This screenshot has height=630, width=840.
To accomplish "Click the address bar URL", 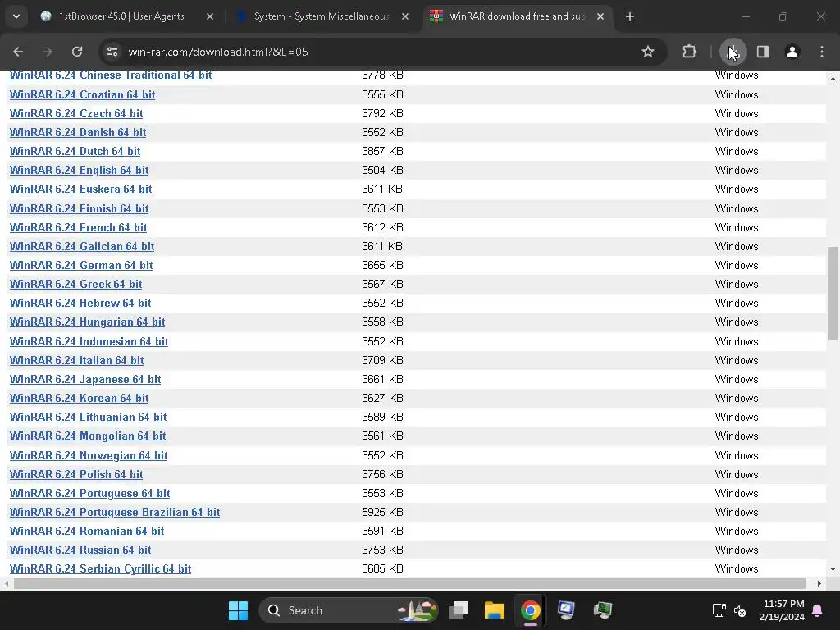I will 218,52.
